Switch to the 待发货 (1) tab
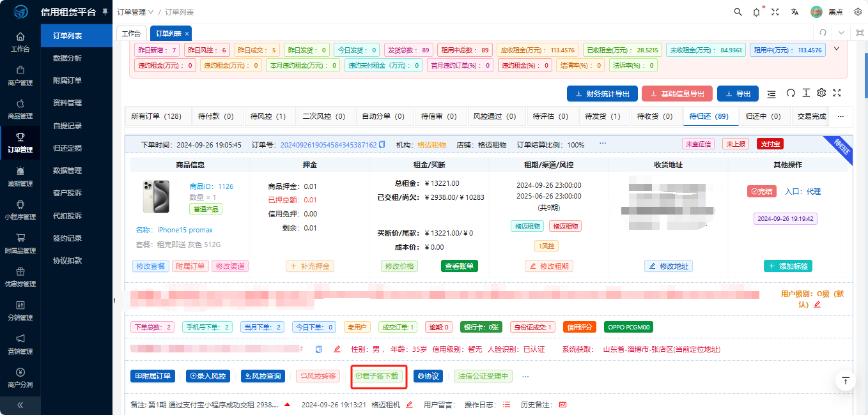This screenshot has height=415, width=868. [602, 117]
